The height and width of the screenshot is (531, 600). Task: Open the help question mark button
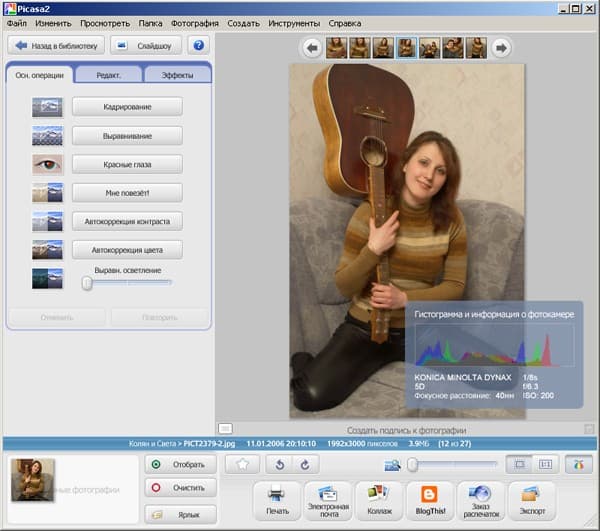point(199,46)
